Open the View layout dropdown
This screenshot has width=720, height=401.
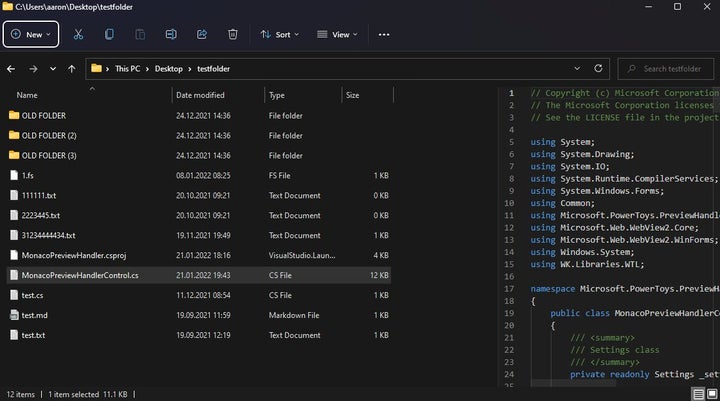point(336,34)
